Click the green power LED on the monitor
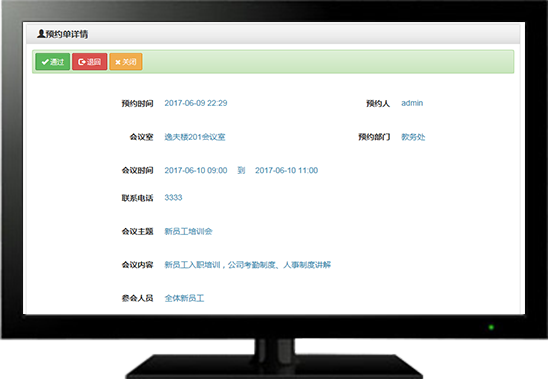 click(491, 327)
